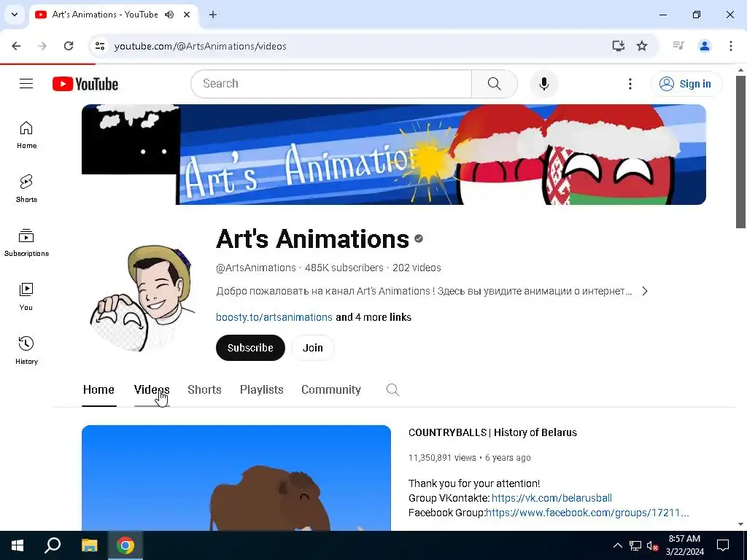This screenshot has height=560, width=747.
Task: Click the Sign in button
Action: (686, 84)
